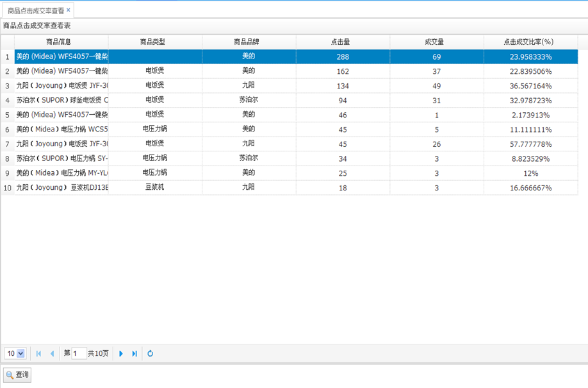Screen dimensions: 588x388
Task: Click the 豆浆机 product type cell
Action: 155,187
